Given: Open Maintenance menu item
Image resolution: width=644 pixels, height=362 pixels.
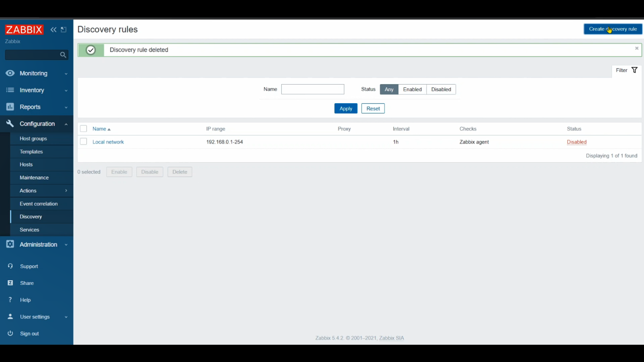Looking at the screenshot, I should 42,178.
